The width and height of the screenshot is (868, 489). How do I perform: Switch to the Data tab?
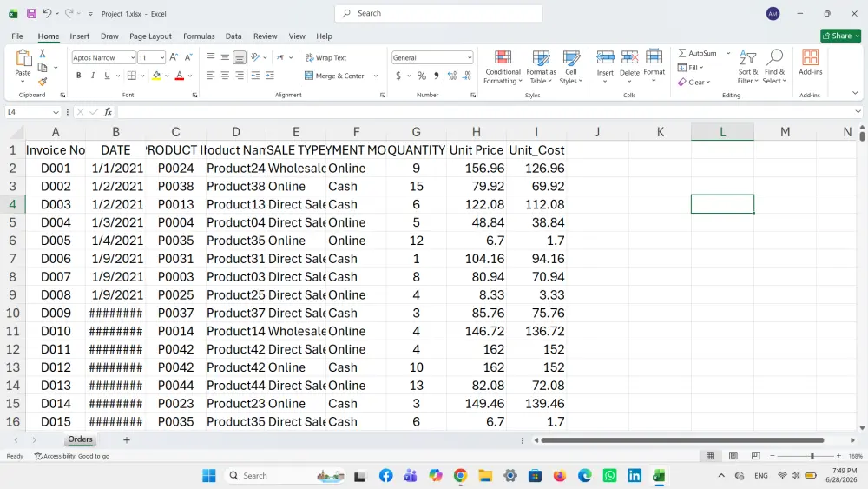[233, 36]
